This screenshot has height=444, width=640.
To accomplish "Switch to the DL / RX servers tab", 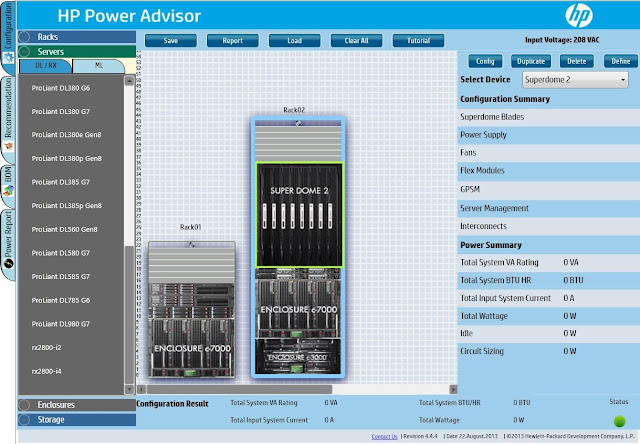I will coord(46,66).
